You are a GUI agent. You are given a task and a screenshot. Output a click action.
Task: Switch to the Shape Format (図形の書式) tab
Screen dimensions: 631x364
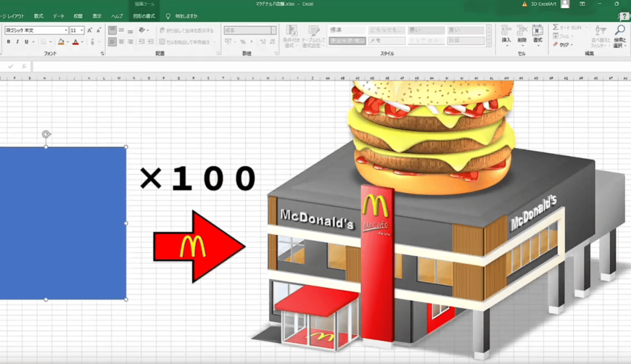(144, 16)
